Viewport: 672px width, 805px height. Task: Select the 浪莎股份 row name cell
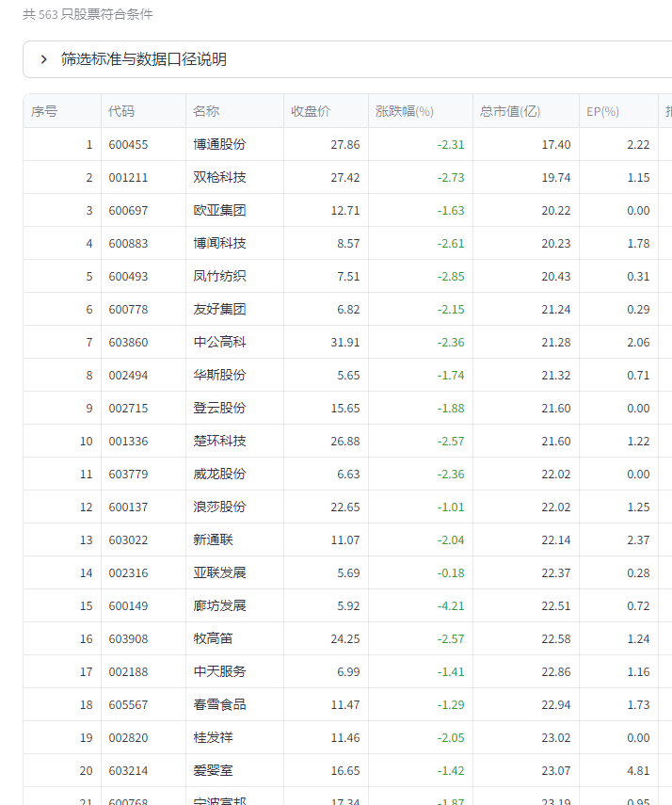[219, 507]
